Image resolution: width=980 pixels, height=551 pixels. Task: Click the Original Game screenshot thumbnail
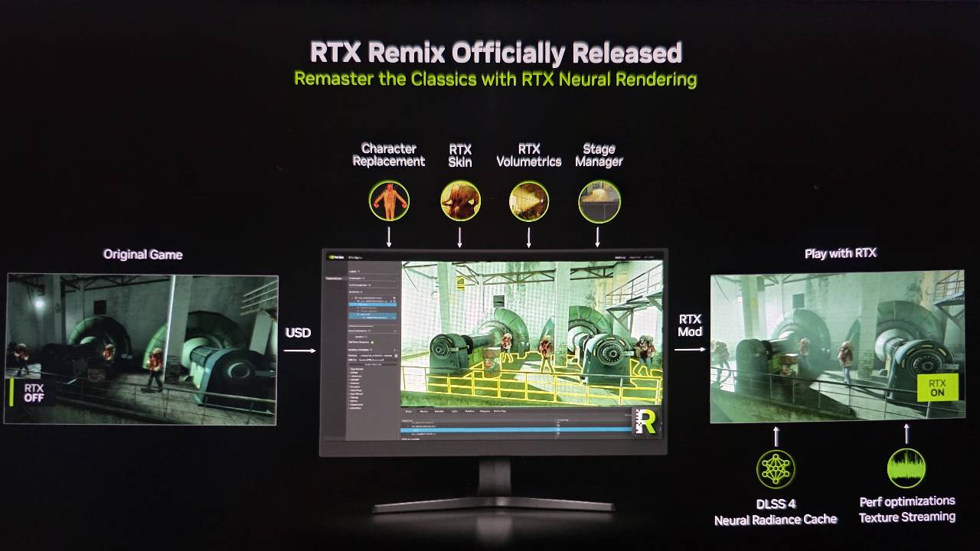pyautogui.click(x=142, y=349)
